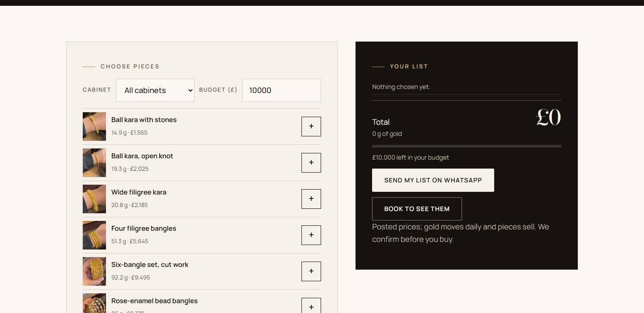Image resolution: width=644 pixels, height=313 pixels.
Task: Click the price text 51.3 g · £5,645
Action: [x=130, y=241]
